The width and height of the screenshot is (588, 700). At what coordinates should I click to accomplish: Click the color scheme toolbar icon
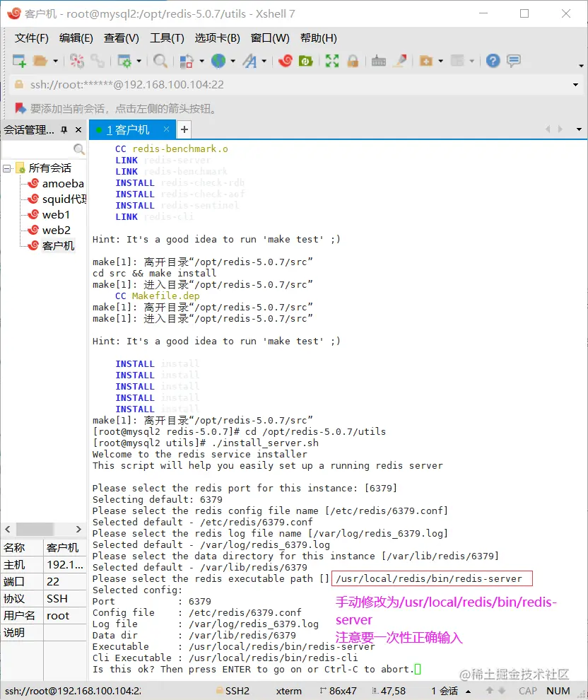[x=187, y=60]
